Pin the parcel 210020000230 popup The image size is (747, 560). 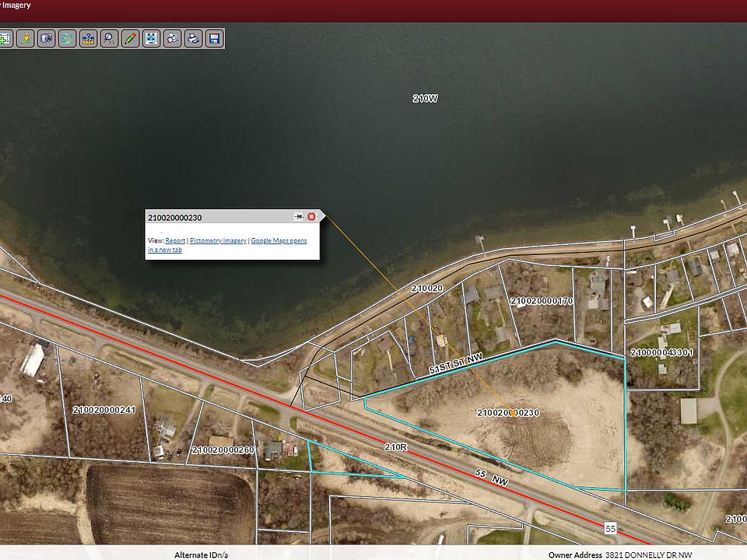coord(299,217)
